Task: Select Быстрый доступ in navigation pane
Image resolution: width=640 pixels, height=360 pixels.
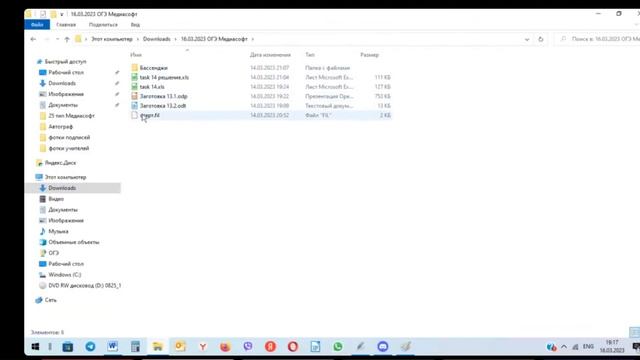Action: [x=65, y=62]
